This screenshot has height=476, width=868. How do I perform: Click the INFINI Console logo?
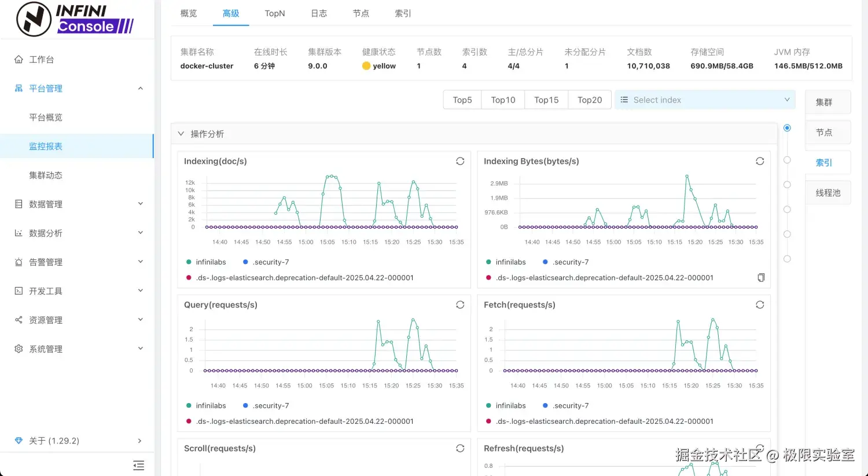click(x=76, y=19)
